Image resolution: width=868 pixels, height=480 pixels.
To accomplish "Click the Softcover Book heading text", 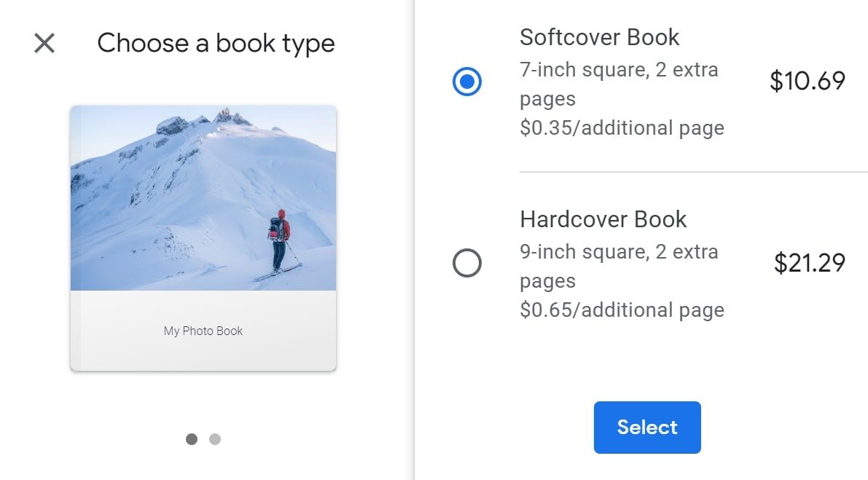I will point(600,36).
